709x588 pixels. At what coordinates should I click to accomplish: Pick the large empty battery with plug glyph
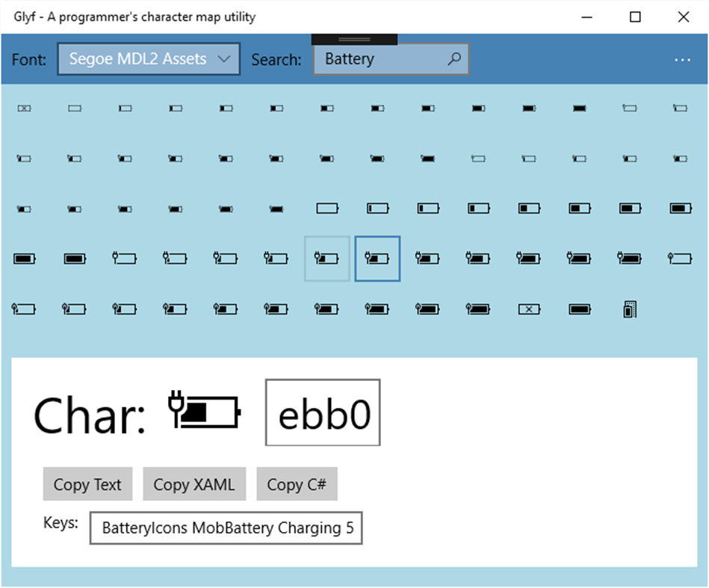124,259
